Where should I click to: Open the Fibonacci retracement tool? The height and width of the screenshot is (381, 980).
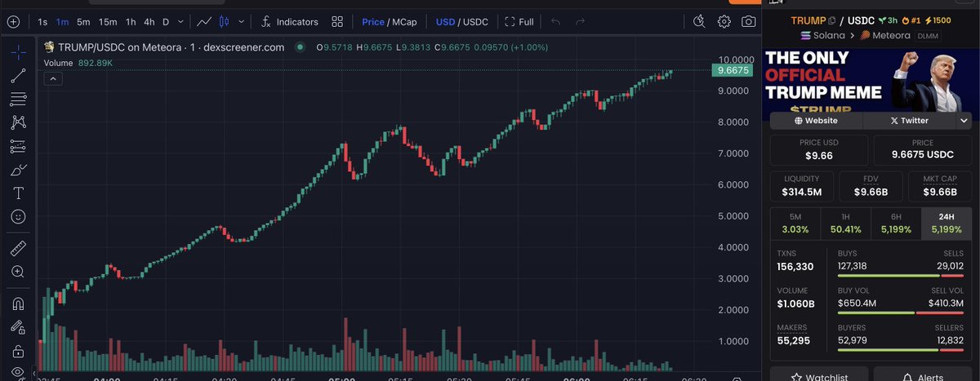click(x=18, y=100)
